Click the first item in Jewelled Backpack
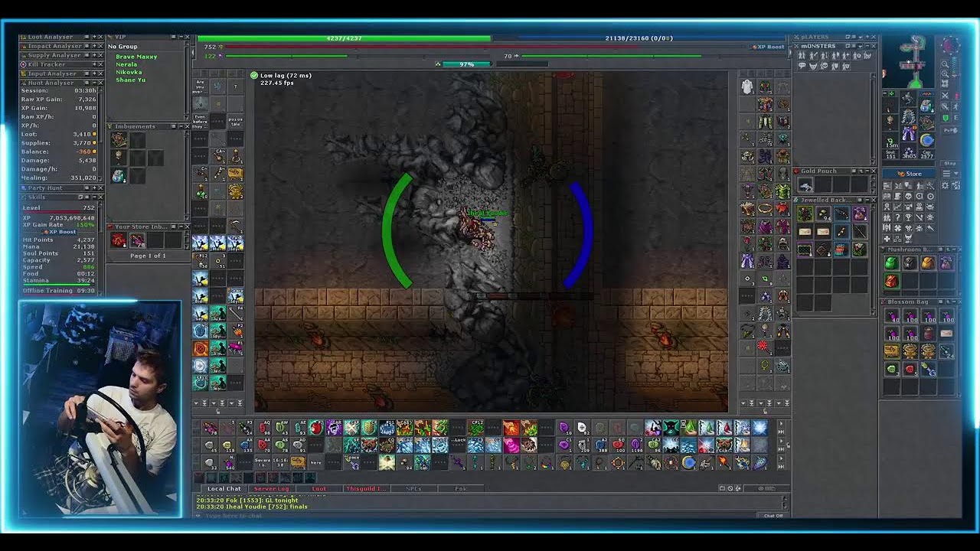 [x=805, y=213]
